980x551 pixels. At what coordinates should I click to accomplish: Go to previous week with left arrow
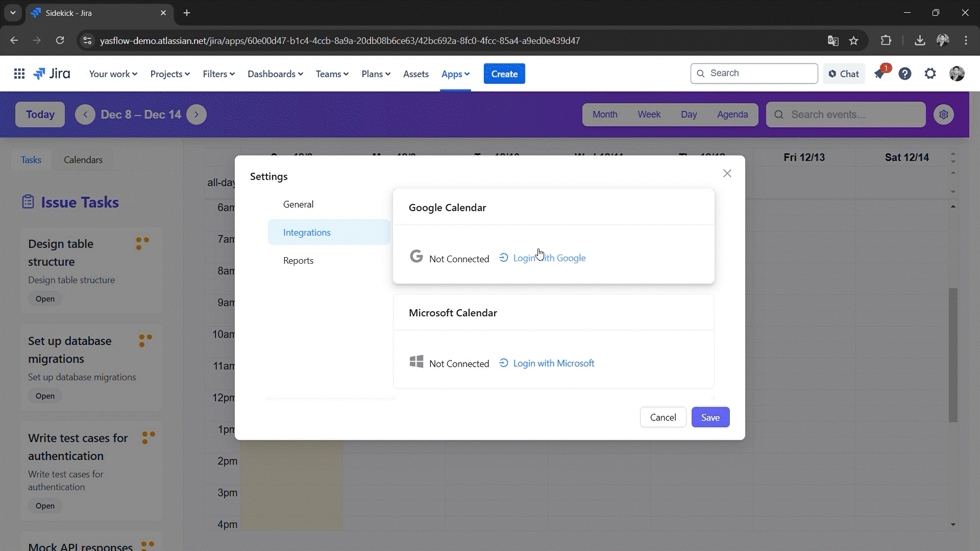tap(85, 115)
